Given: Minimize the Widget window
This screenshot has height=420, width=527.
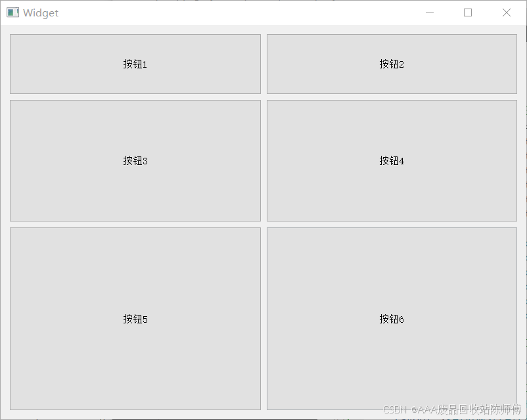Looking at the screenshot, I should click(x=430, y=12).
